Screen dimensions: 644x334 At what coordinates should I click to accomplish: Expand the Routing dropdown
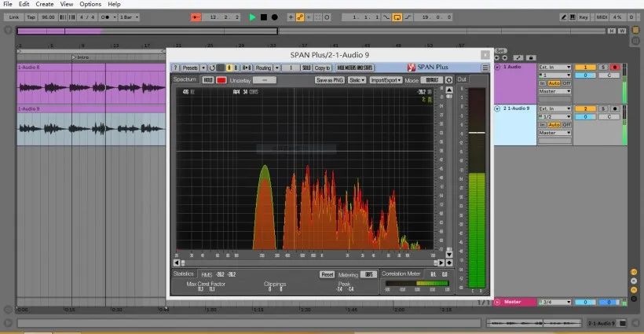(265, 68)
